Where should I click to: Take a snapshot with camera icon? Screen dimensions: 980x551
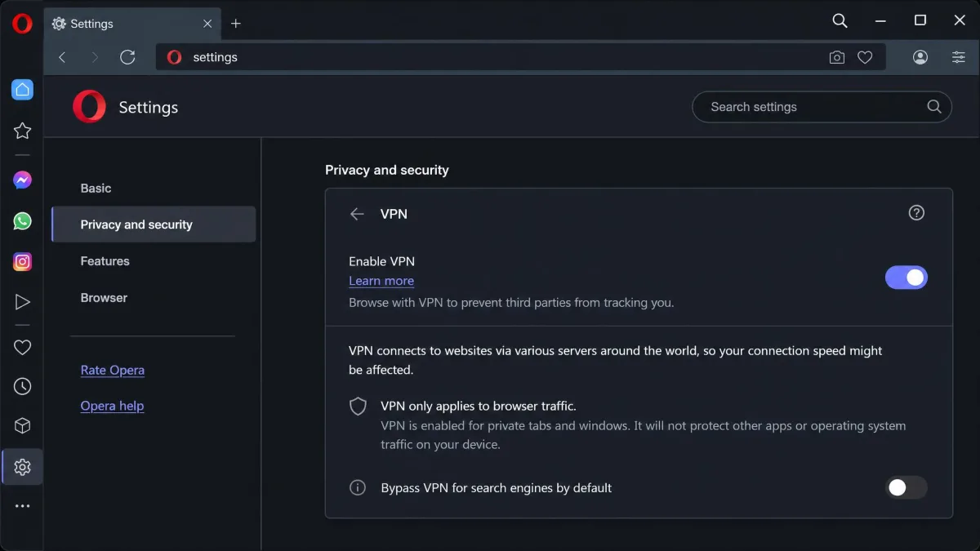pyautogui.click(x=836, y=57)
